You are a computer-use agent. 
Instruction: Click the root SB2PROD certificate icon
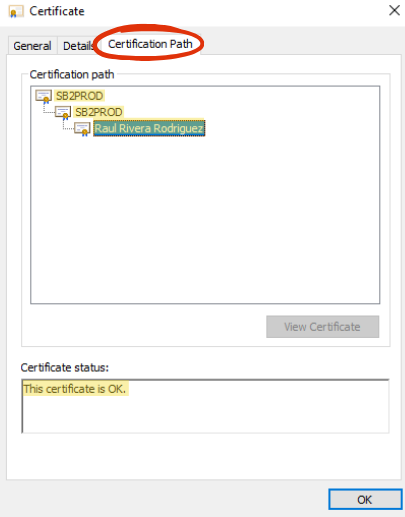click(44, 96)
